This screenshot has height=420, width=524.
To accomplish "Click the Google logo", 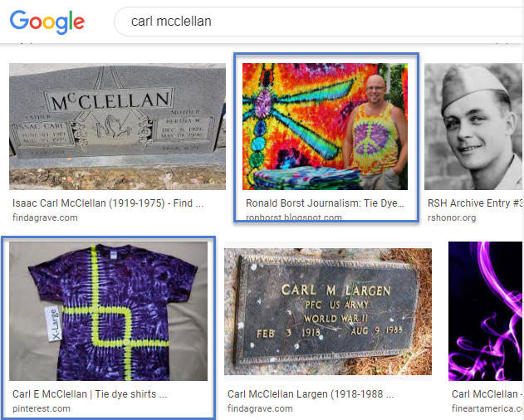I will (x=47, y=22).
